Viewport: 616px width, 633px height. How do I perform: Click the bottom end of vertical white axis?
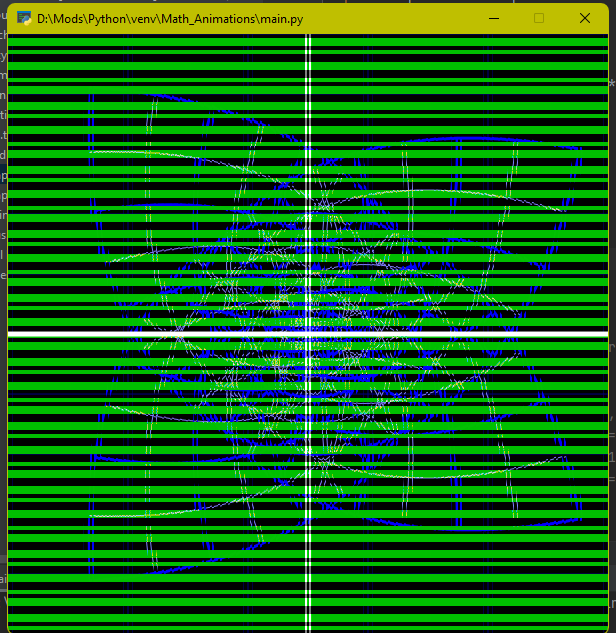click(308, 628)
